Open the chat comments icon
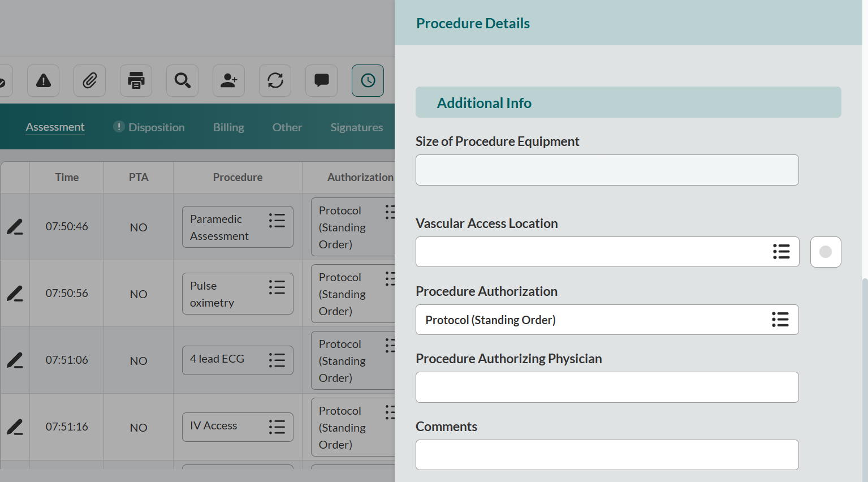 321,80
